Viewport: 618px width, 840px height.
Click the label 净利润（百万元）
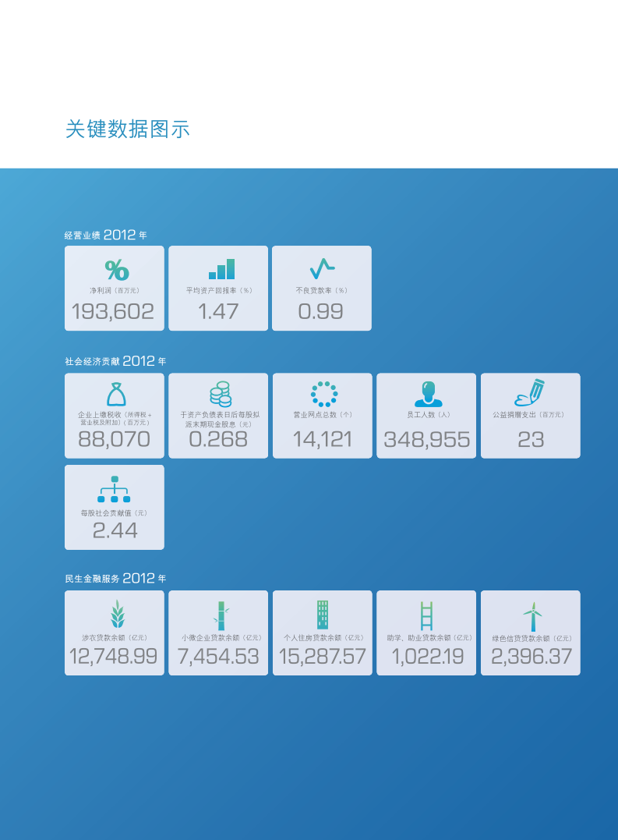click(x=115, y=290)
